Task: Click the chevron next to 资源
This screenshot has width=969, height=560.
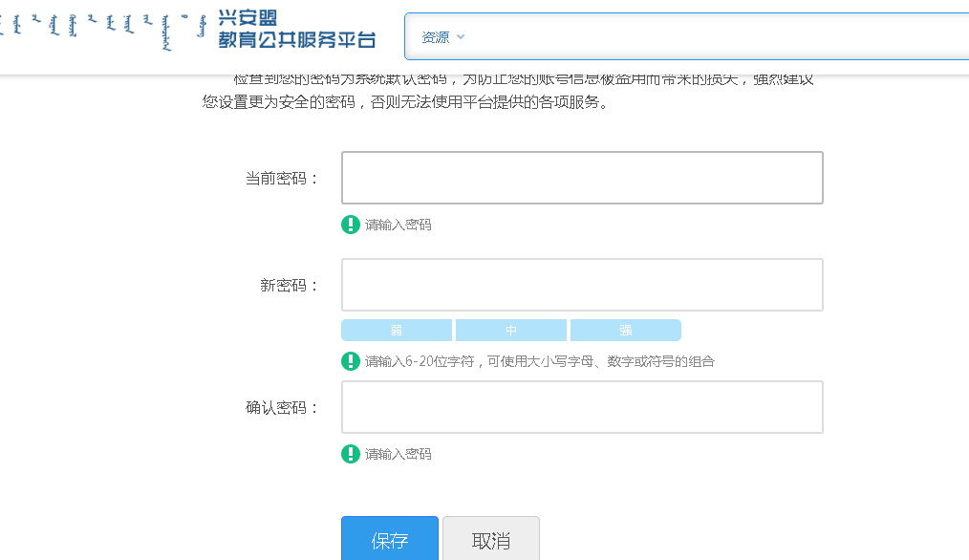Action: pos(462,37)
